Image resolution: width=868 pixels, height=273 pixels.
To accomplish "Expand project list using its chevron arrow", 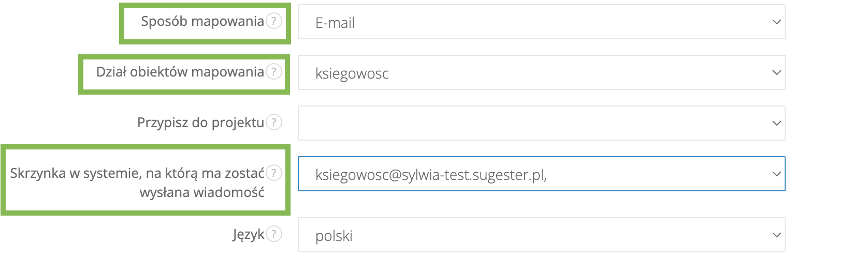I will (x=776, y=124).
